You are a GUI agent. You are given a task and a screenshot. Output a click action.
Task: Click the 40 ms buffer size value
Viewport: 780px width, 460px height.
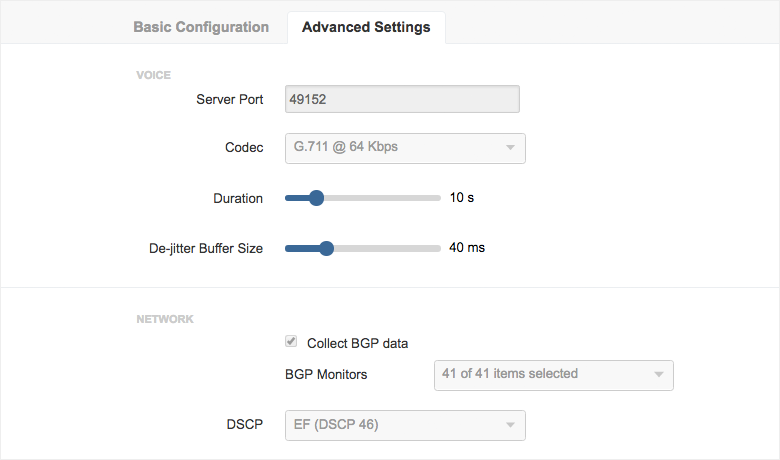(466, 248)
